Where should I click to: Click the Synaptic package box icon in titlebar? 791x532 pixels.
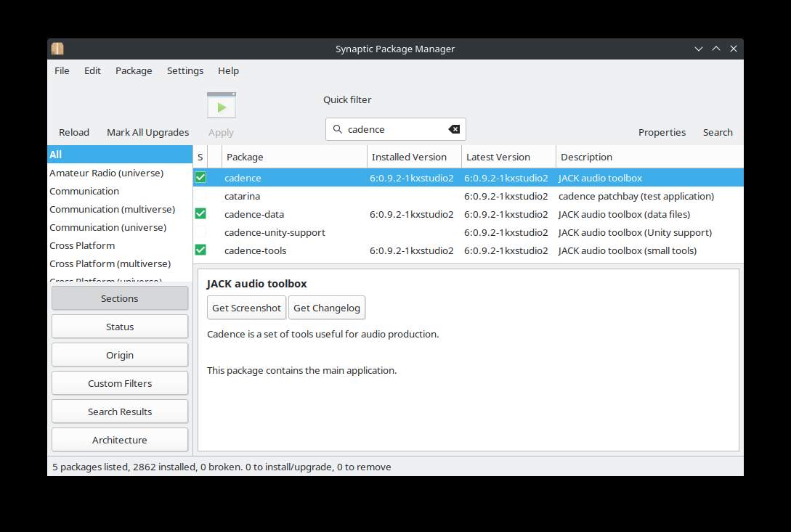tap(57, 49)
